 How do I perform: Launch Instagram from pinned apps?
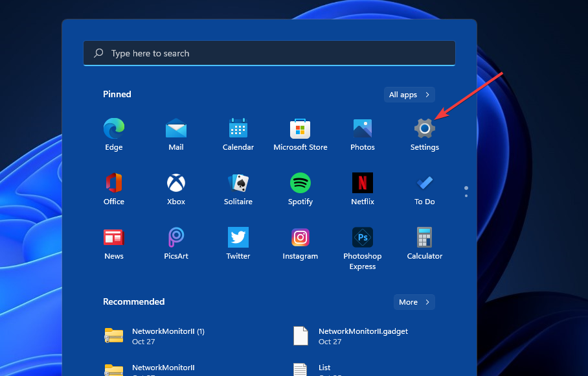[300, 243]
